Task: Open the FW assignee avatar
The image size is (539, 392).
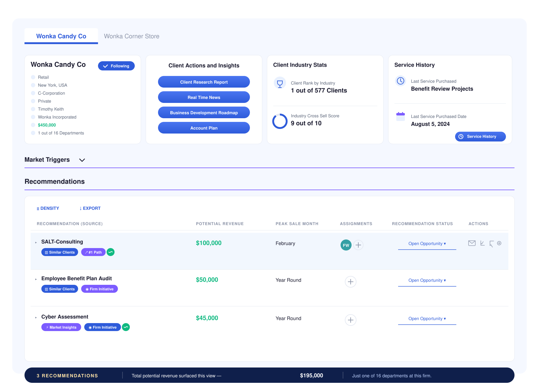Action: 346,245
